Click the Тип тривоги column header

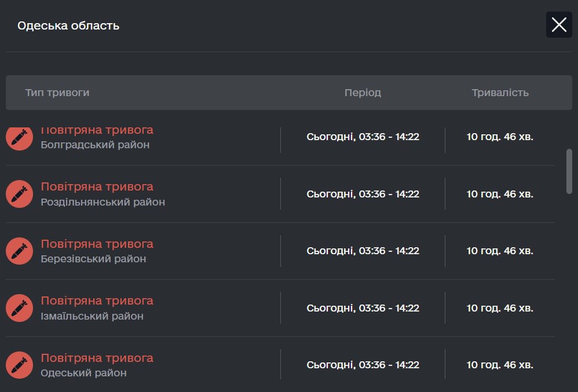[57, 93]
